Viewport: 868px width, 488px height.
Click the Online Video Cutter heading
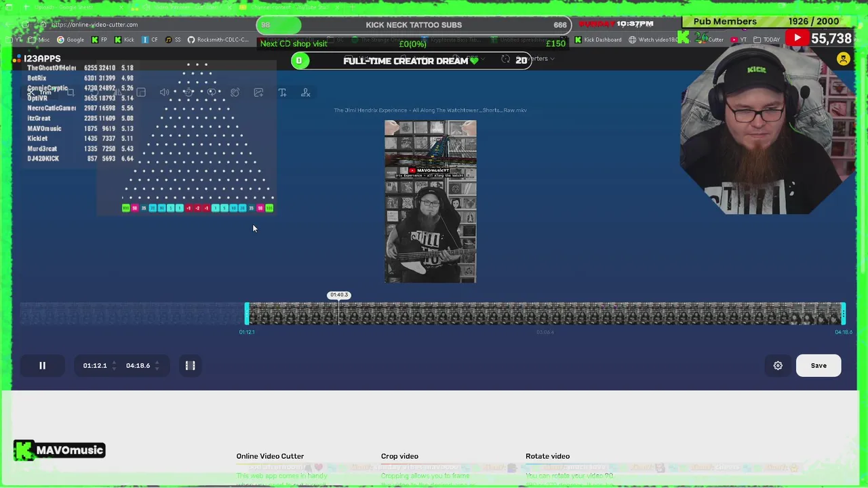(270, 456)
